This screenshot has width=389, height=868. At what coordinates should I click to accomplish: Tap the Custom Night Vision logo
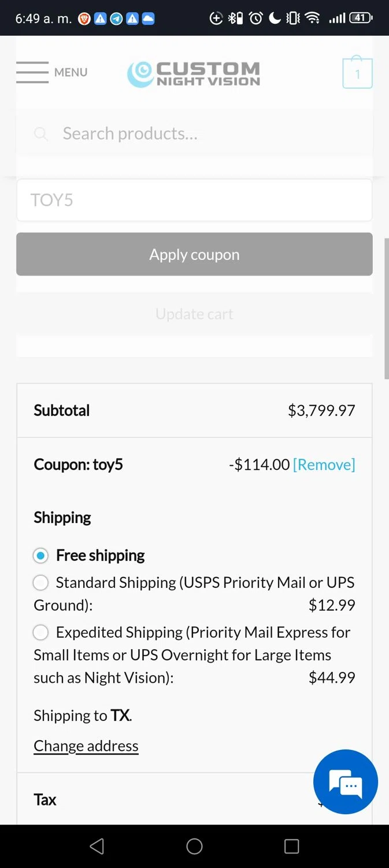194,74
